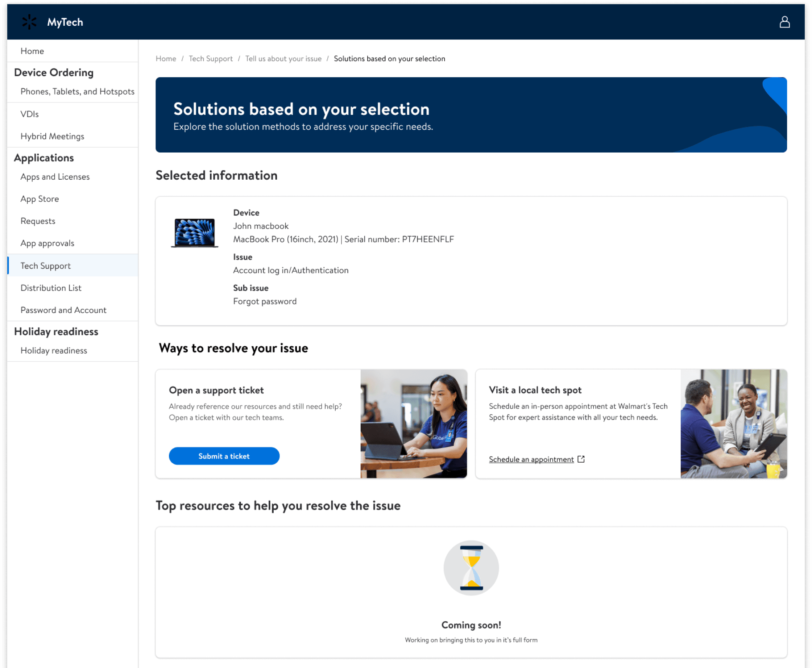812x668 pixels.
Task: Click the hourglass Coming soon icon
Action: tap(471, 568)
